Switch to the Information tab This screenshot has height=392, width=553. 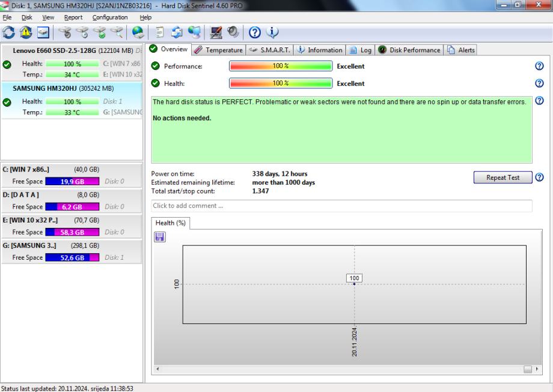coord(320,50)
